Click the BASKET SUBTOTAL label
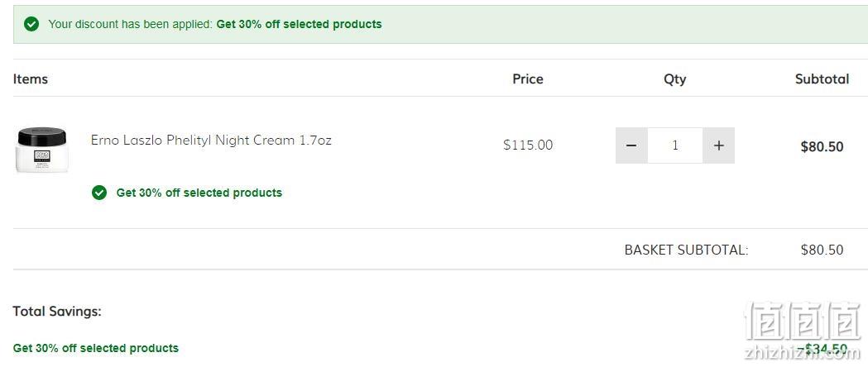Viewport: 868px width, 367px height. [687, 250]
